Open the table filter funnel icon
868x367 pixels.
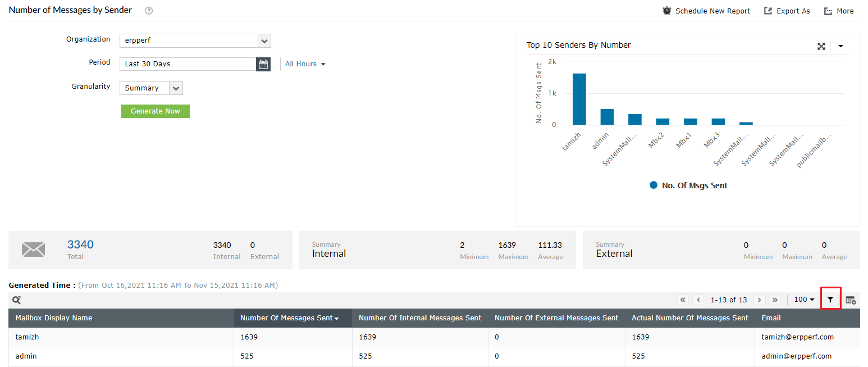point(830,300)
